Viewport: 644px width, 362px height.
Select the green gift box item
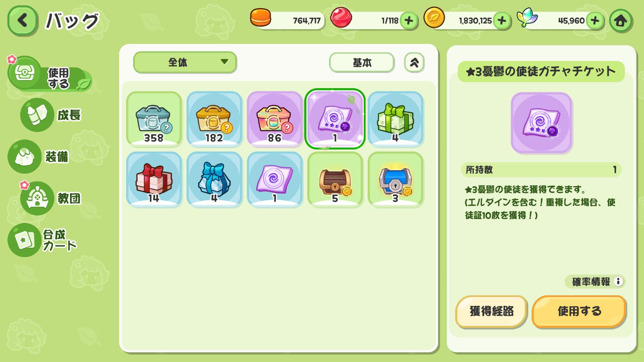click(395, 119)
